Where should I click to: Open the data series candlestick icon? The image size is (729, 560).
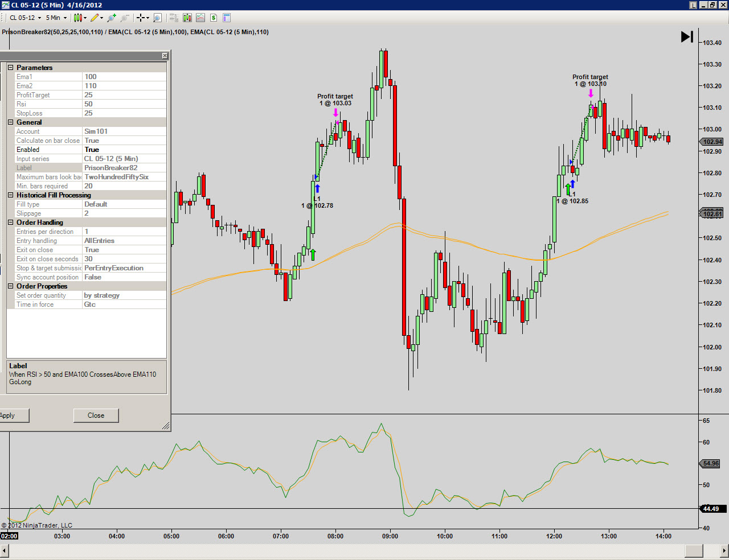point(187,18)
